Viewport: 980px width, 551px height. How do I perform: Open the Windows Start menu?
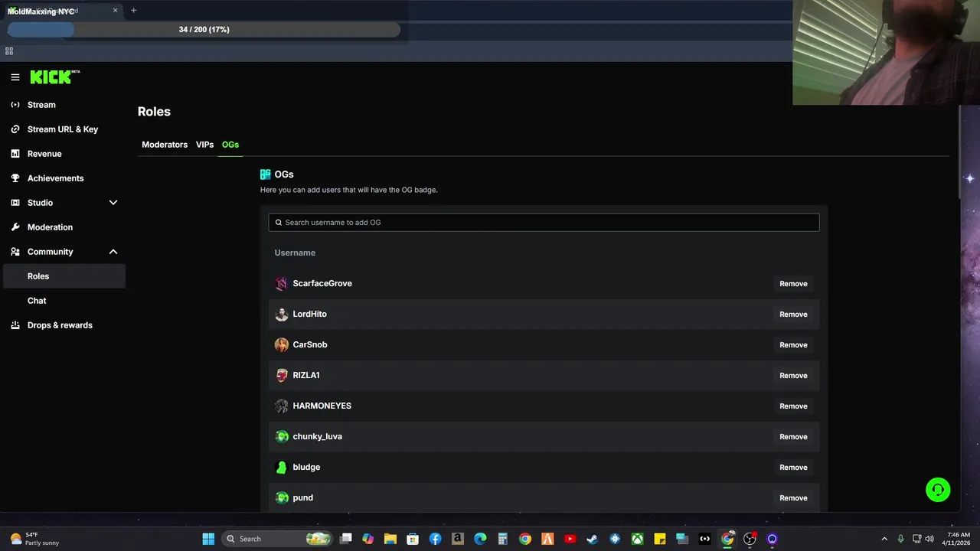[x=208, y=539]
